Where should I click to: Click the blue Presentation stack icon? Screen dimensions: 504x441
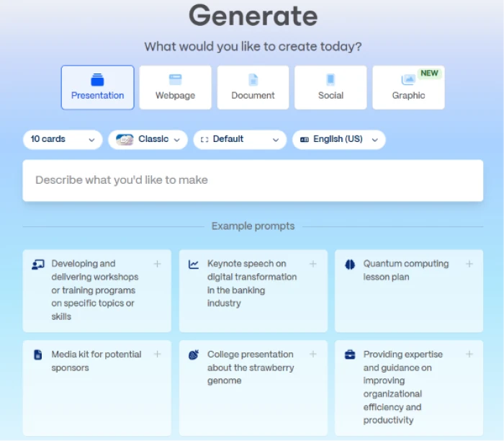point(97,79)
